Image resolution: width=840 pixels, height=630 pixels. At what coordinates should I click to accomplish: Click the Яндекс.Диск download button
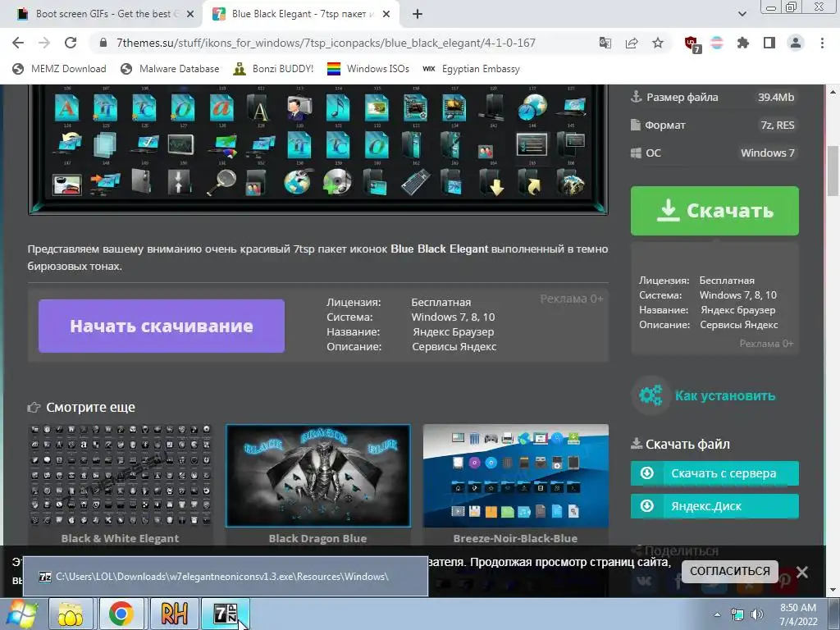click(714, 506)
